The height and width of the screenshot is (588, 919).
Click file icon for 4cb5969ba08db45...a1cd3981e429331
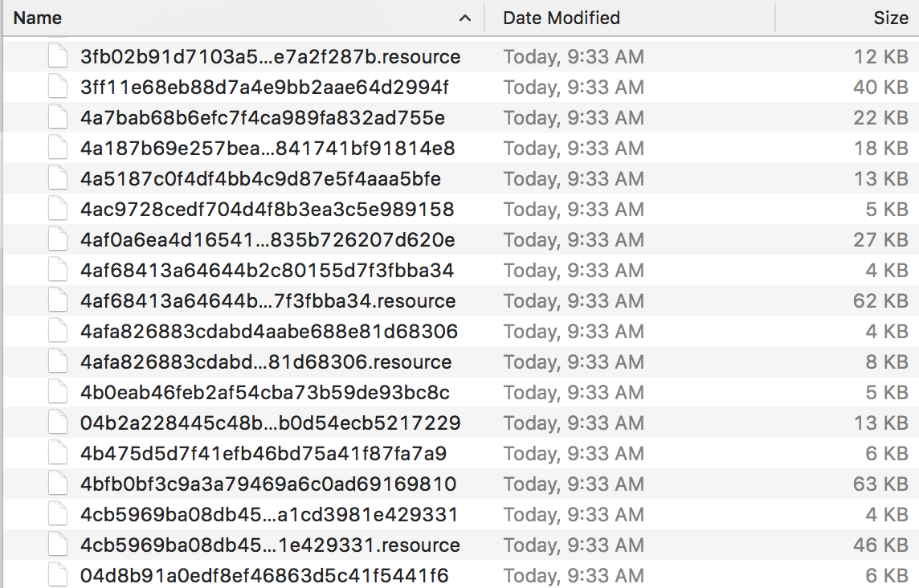click(58, 513)
